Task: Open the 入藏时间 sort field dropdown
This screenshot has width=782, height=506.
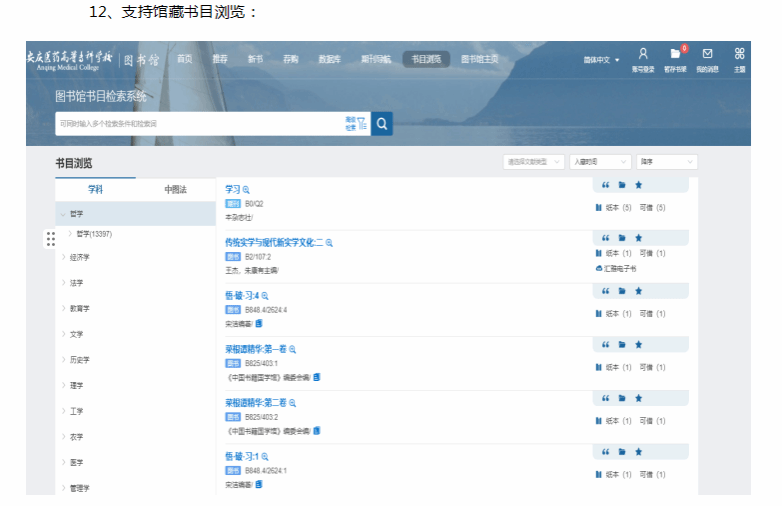Action: [x=600, y=161]
